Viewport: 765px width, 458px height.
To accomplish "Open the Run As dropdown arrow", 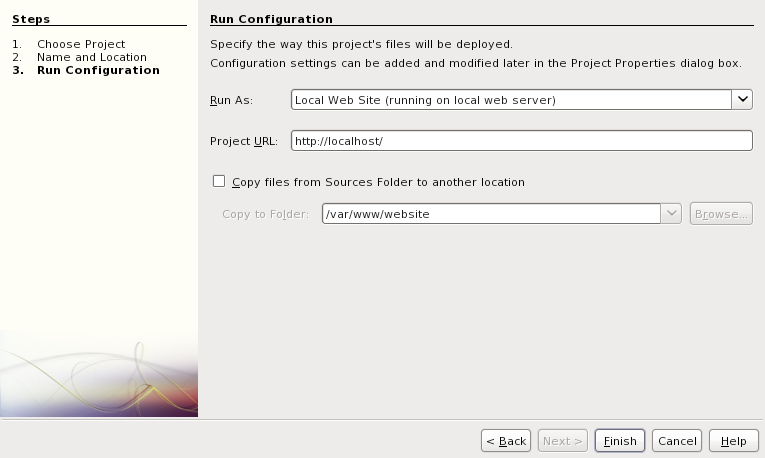I will pos(742,99).
